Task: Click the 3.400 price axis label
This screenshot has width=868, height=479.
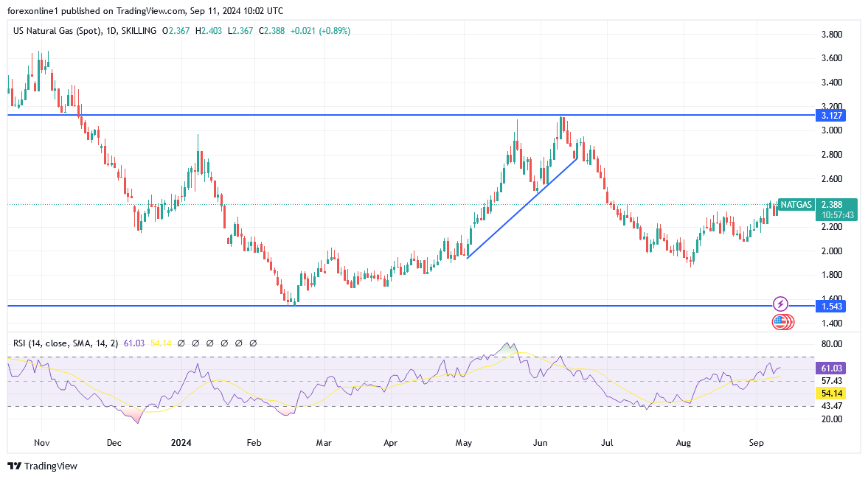Action: tap(831, 83)
